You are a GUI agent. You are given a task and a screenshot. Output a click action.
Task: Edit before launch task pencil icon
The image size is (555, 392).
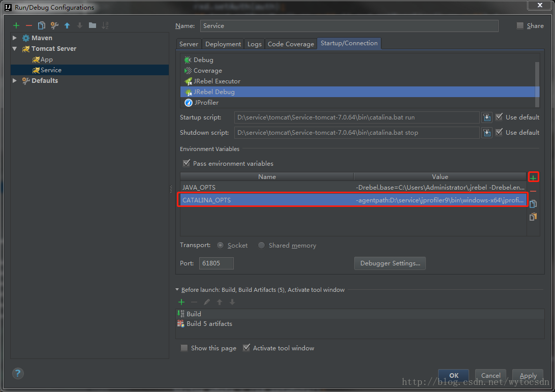pyautogui.click(x=207, y=302)
